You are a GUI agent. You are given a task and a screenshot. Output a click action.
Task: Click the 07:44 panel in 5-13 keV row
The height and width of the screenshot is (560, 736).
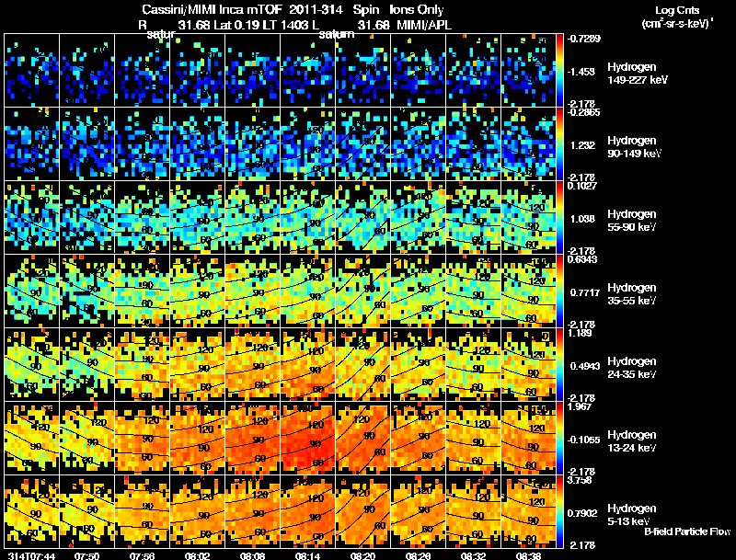click(x=32, y=511)
